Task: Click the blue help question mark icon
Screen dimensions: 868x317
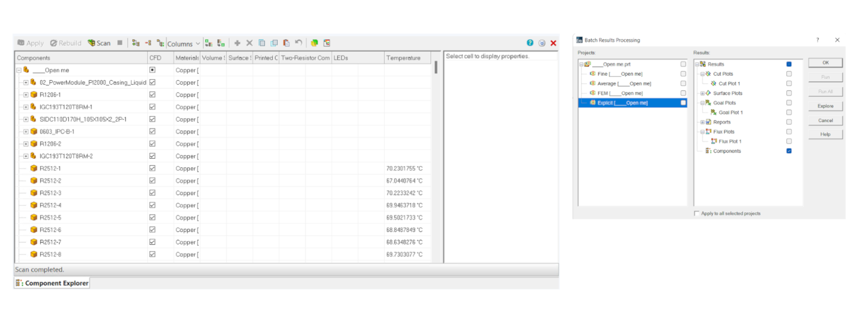Action: tap(530, 43)
